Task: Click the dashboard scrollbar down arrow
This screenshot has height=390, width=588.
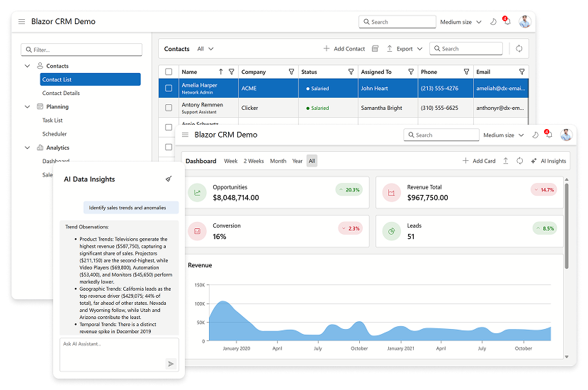Action: (567, 357)
